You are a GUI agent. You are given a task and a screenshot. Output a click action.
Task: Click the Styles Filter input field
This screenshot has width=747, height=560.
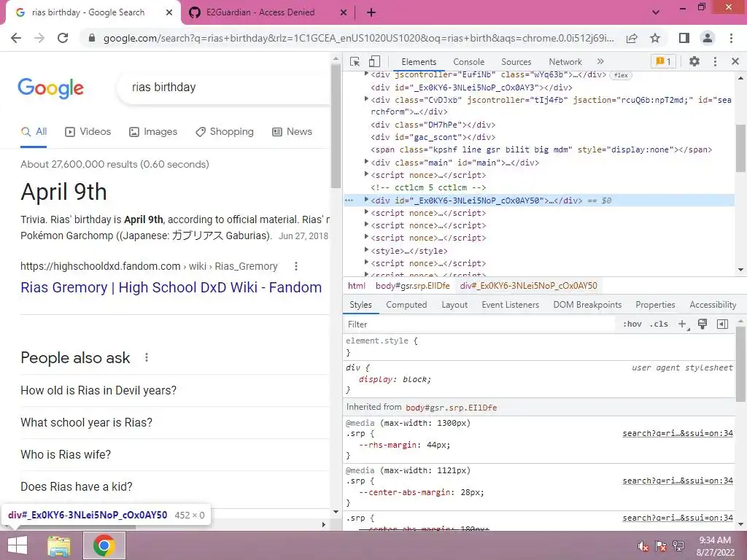479,324
